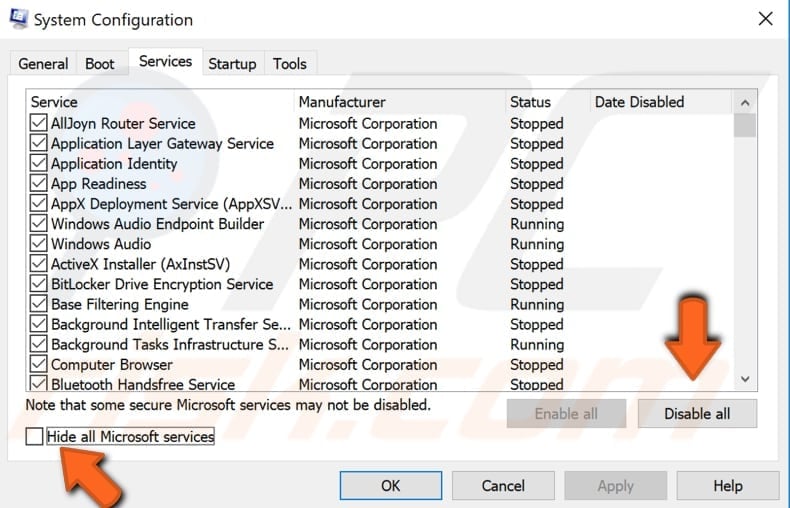Uncheck BitLocker Drive Encryption Service
Image resolution: width=790 pixels, height=508 pixels.
coord(39,284)
